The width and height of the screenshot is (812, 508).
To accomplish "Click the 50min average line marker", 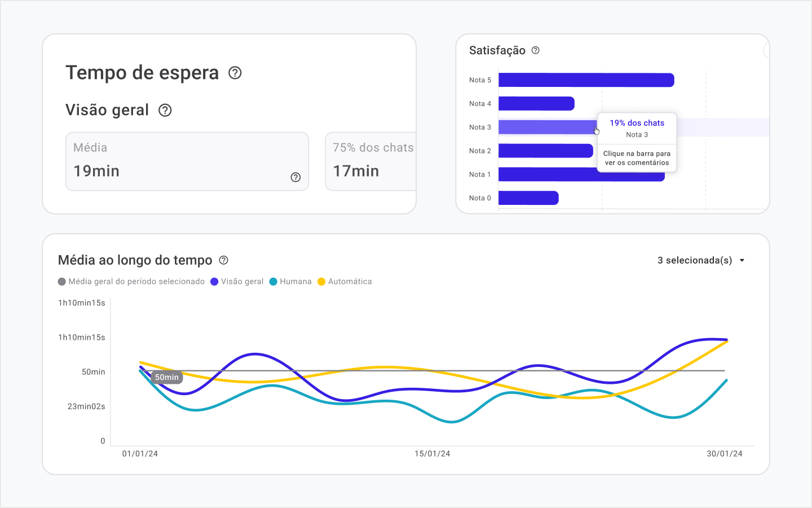I will point(167,377).
